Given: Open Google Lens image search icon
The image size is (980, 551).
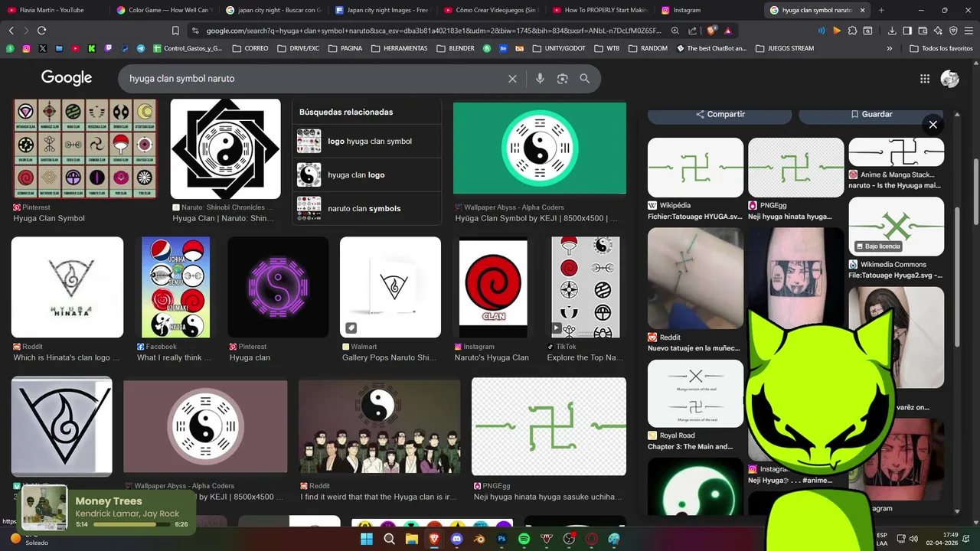Looking at the screenshot, I should [x=563, y=79].
